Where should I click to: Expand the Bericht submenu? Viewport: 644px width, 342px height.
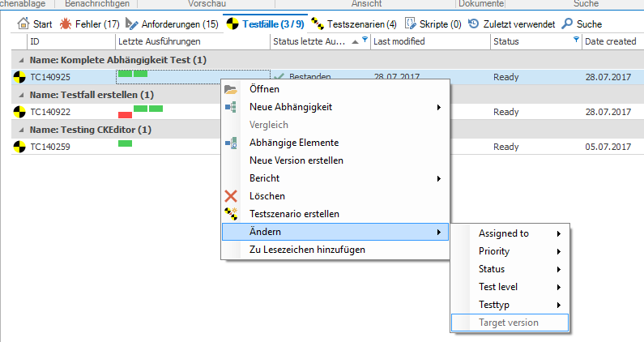coord(438,178)
